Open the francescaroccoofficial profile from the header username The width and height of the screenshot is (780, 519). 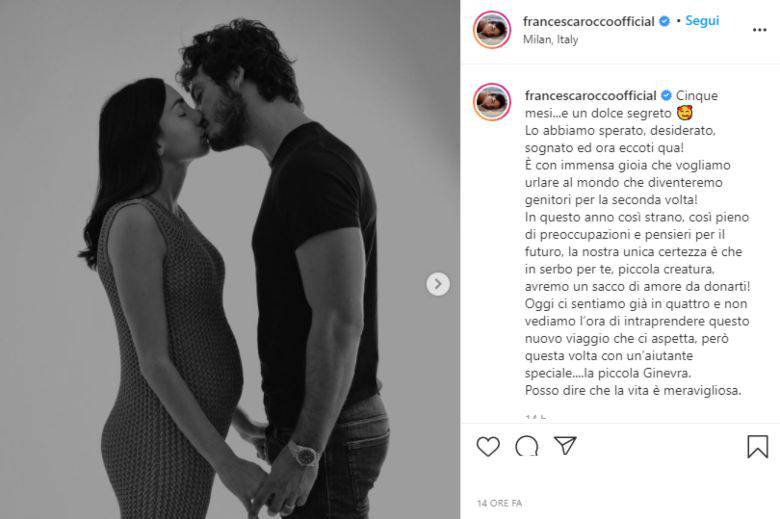588,21
